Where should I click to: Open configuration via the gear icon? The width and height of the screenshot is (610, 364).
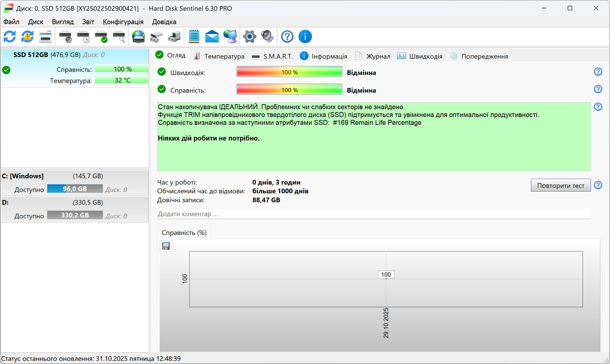249,37
